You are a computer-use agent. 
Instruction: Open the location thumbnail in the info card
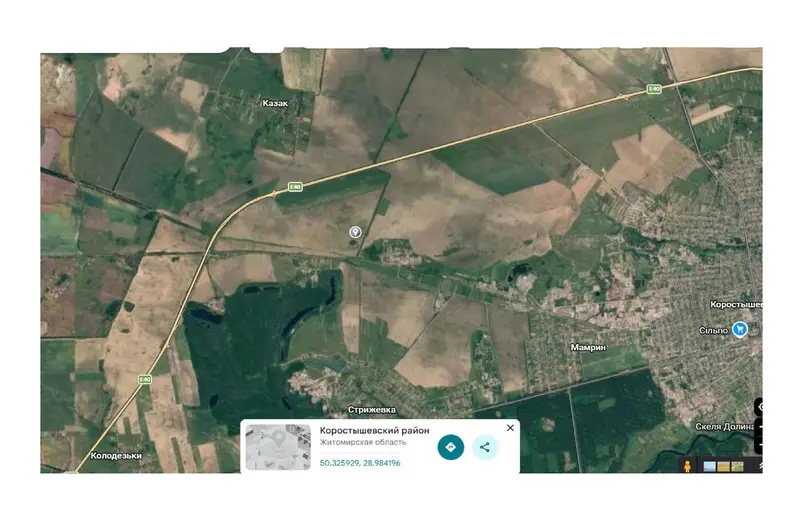[278, 447]
